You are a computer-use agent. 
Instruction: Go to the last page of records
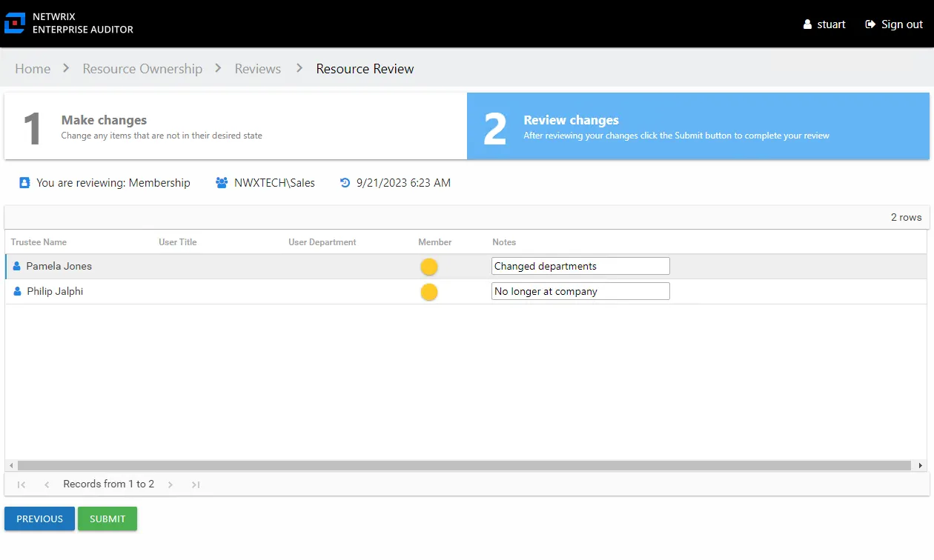click(x=196, y=484)
